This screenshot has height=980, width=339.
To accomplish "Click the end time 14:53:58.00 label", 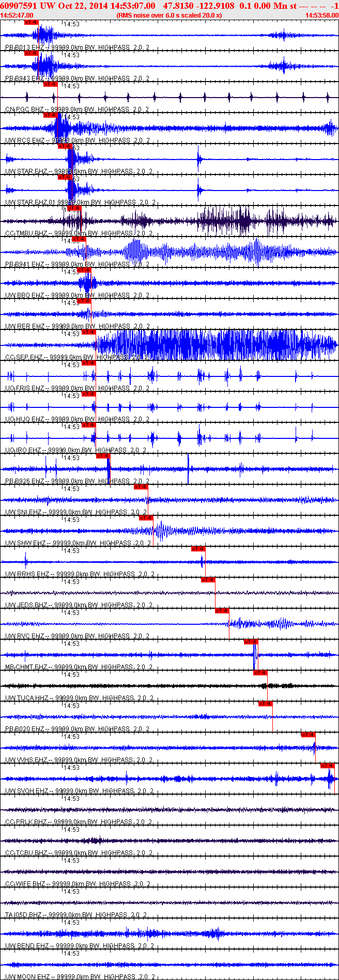I will tap(322, 15).
